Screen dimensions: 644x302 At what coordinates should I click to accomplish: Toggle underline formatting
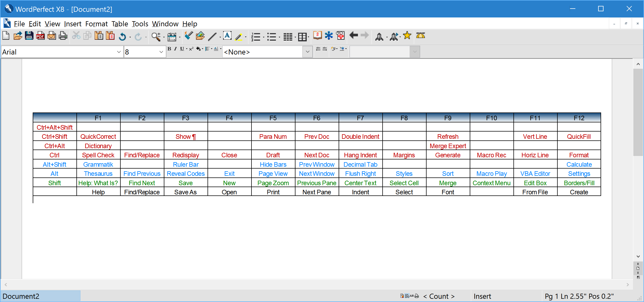pos(182,49)
